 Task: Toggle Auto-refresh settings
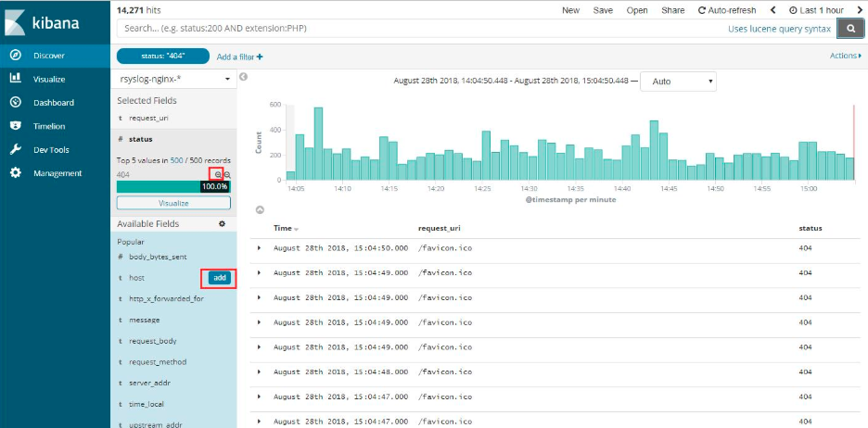pyautogui.click(x=727, y=10)
